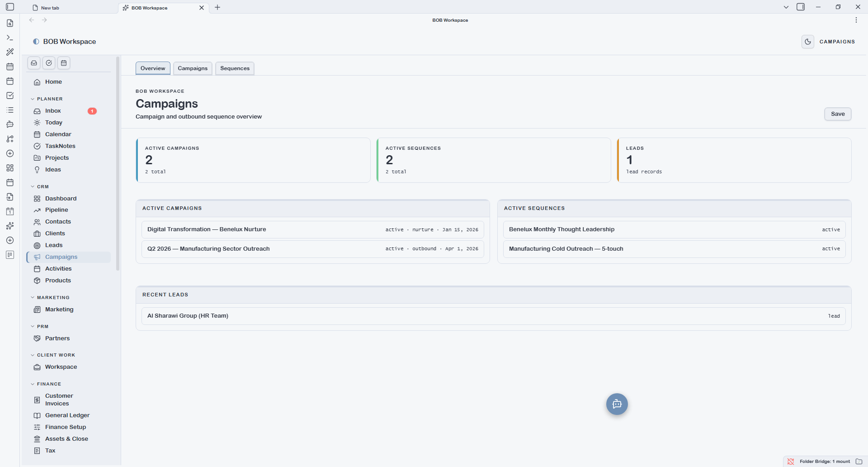Viewport: 868px width, 467px height.
Task: Click the Save button
Action: (x=838, y=114)
